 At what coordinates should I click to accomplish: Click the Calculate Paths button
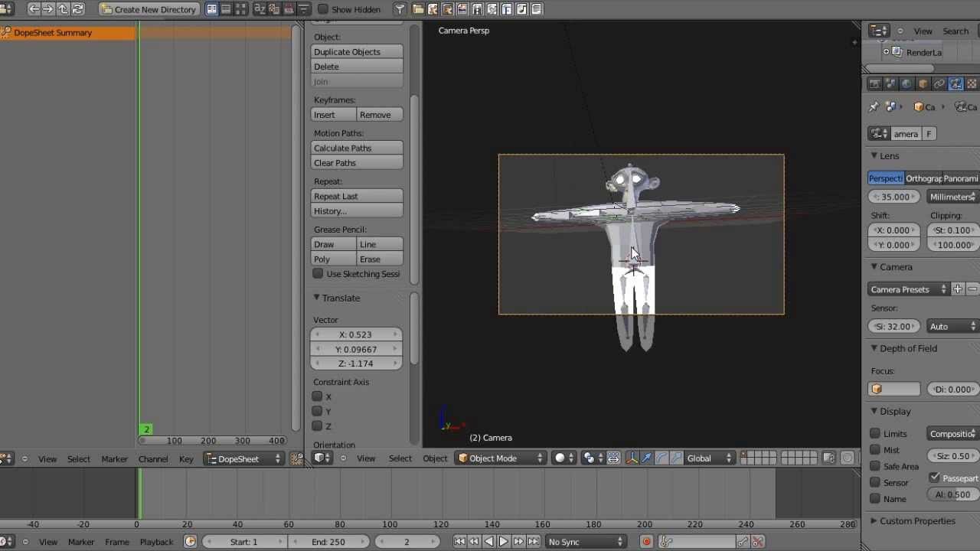[357, 148]
